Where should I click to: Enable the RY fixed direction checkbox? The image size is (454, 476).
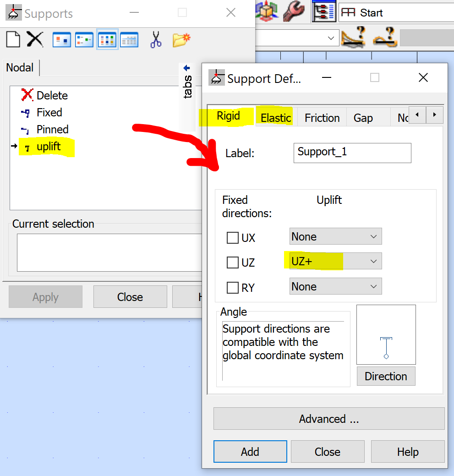(x=233, y=288)
